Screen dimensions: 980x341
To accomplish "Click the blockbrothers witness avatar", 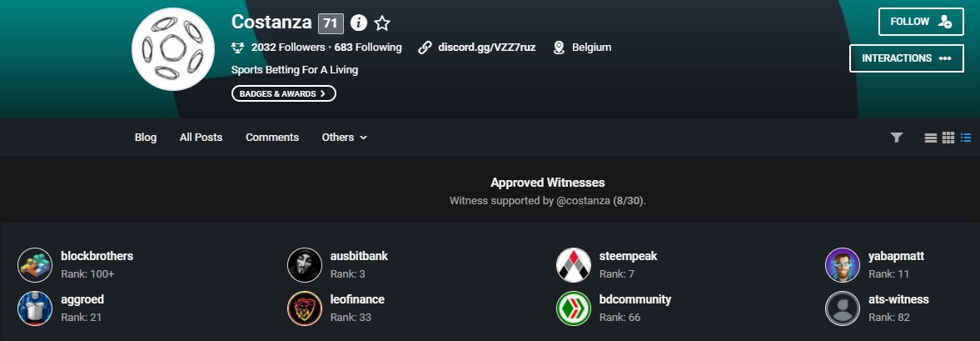I will [35, 265].
